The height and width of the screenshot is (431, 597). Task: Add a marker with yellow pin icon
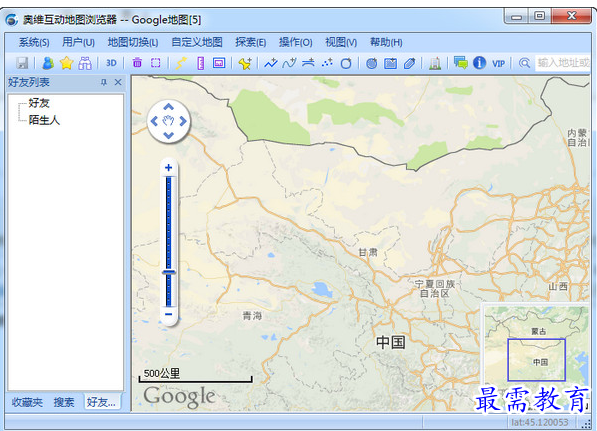[245, 63]
